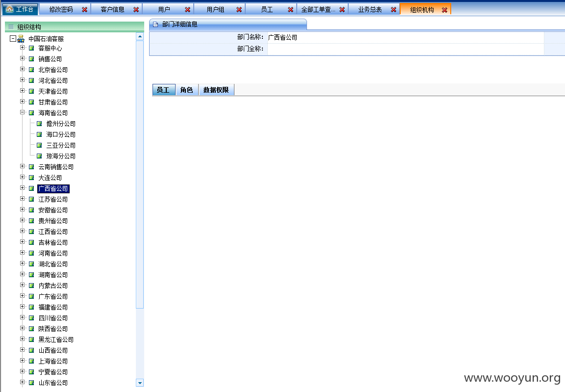
Task: Click the department icon beside 销售公司
Action: coord(31,59)
